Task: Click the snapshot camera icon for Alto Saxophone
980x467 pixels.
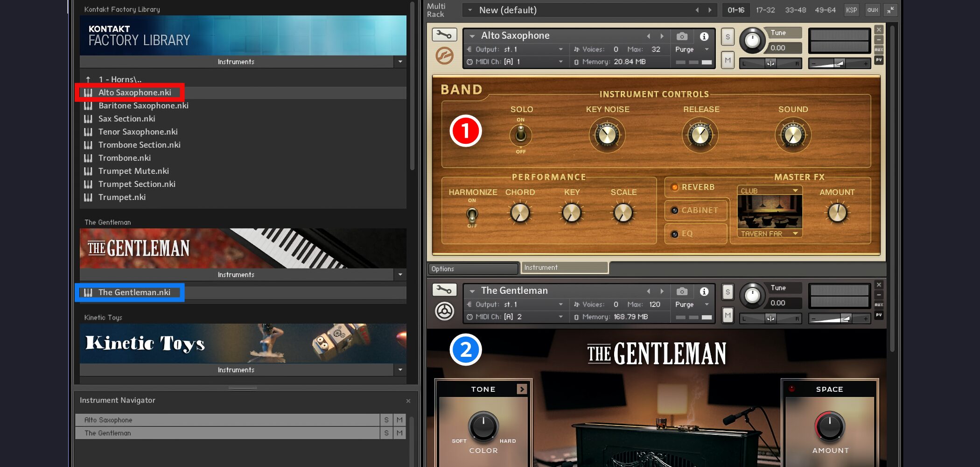Action: click(x=682, y=36)
